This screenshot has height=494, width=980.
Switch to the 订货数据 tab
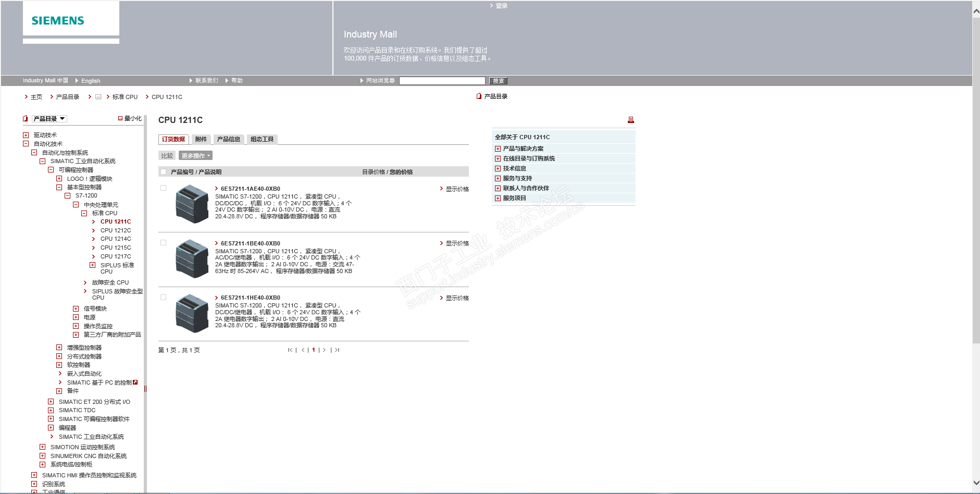tap(173, 140)
